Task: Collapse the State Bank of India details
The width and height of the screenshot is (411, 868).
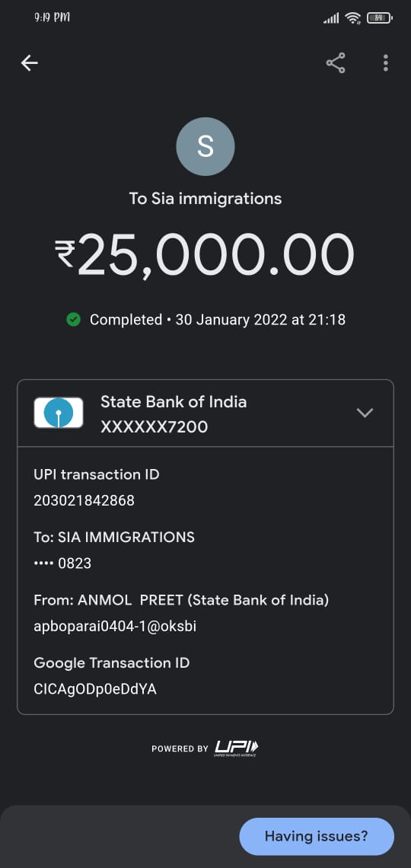Action: pos(365,413)
